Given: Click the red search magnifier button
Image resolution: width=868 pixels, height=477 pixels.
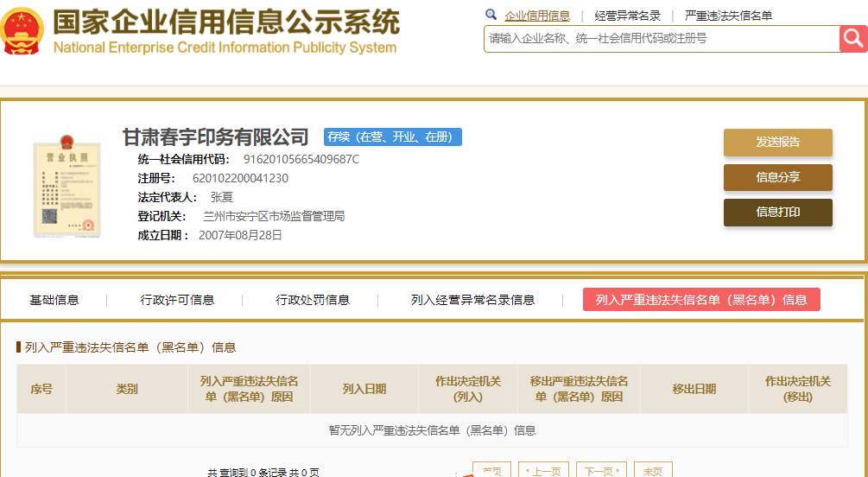Looking at the screenshot, I should click(x=853, y=39).
